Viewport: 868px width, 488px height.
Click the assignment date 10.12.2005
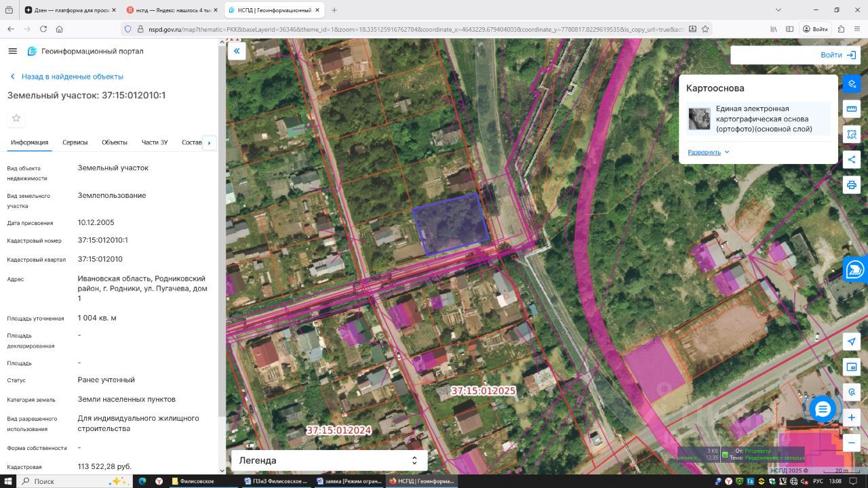pyautogui.click(x=96, y=222)
